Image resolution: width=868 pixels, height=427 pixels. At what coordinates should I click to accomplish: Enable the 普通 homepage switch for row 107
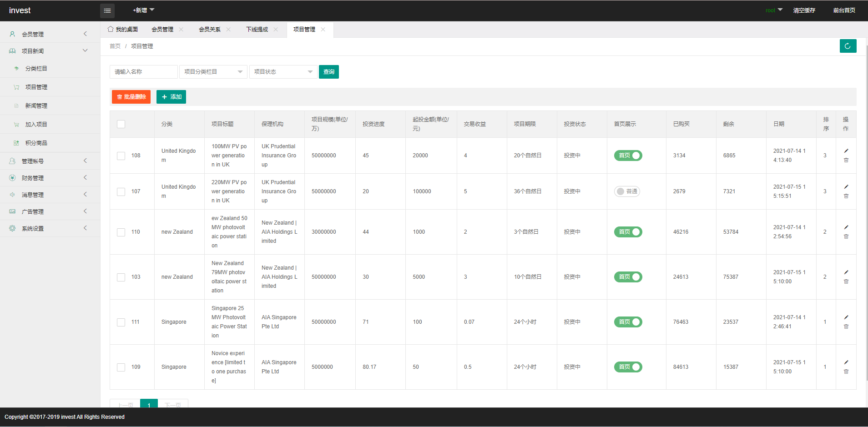[x=627, y=191]
